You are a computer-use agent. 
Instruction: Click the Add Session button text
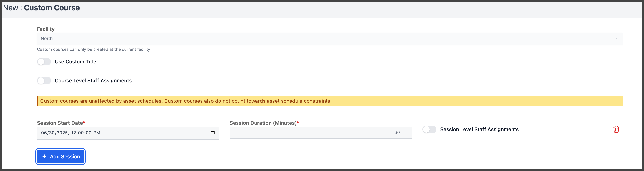click(65, 157)
